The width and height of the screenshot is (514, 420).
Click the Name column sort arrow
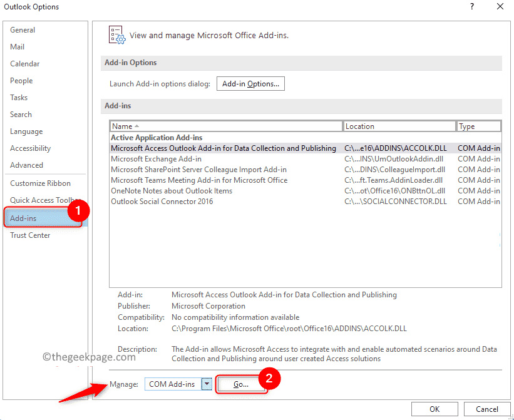point(136,126)
